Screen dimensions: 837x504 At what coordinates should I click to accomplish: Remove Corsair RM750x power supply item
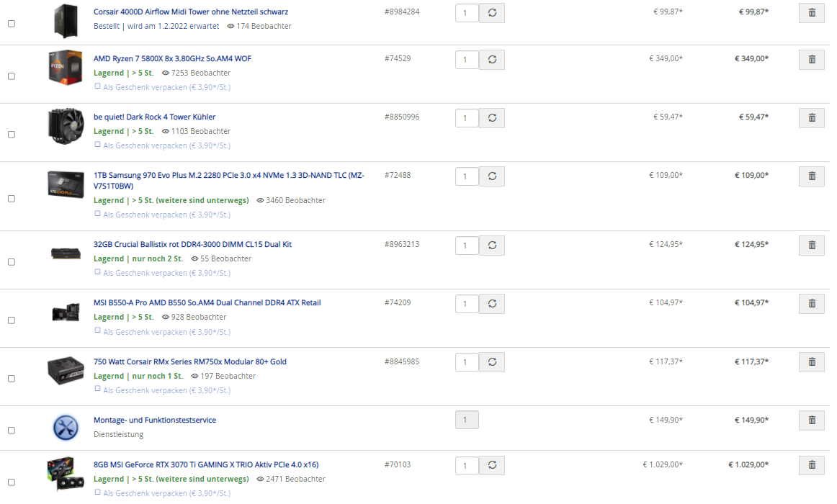(811, 362)
